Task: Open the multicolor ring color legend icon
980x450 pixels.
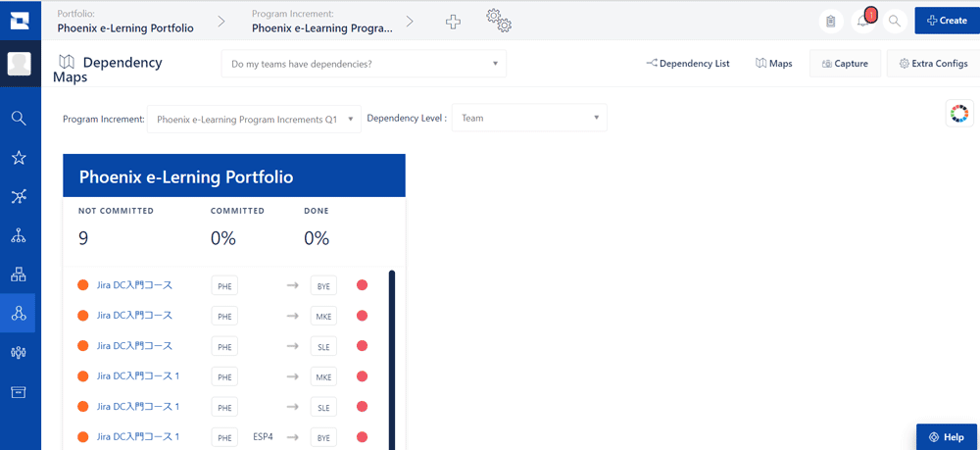Action: 959,113
